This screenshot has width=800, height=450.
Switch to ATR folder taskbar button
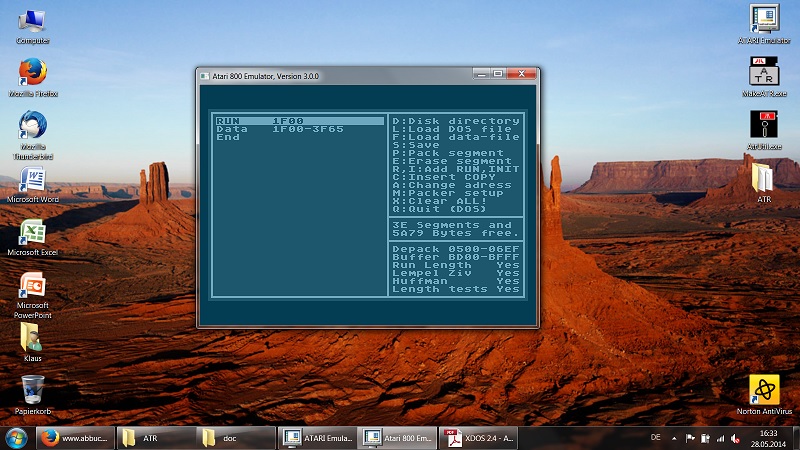click(x=156, y=438)
